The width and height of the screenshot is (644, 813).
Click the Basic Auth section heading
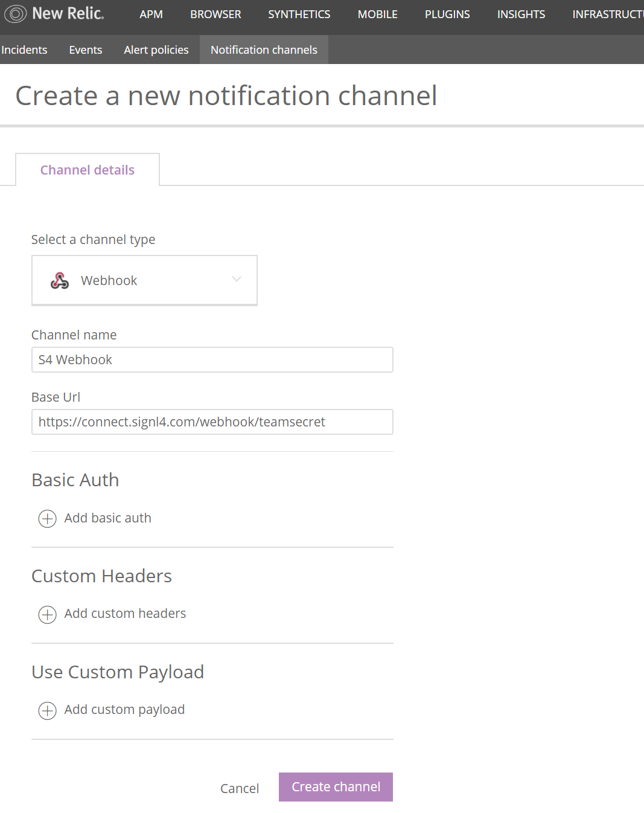click(75, 480)
